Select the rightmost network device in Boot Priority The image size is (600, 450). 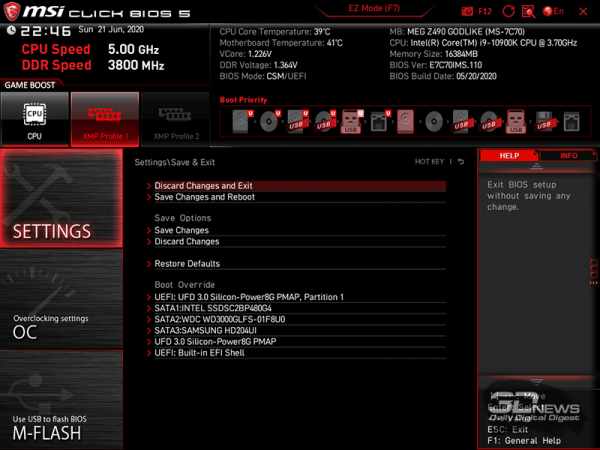570,123
